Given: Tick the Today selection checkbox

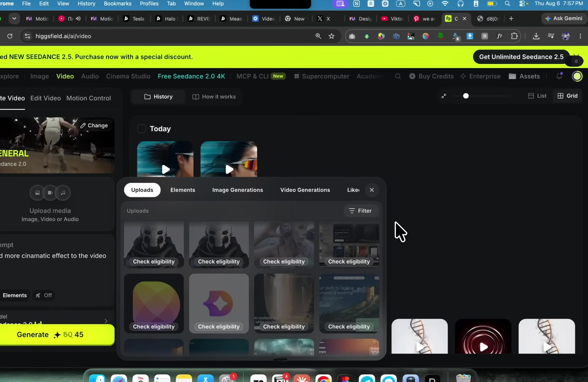Looking at the screenshot, I should [142, 129].
